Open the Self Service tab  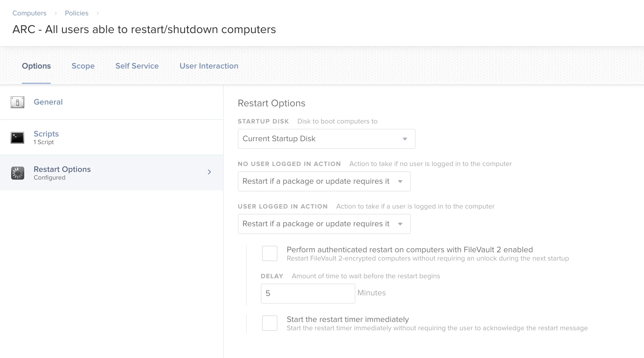click(137, 66)
